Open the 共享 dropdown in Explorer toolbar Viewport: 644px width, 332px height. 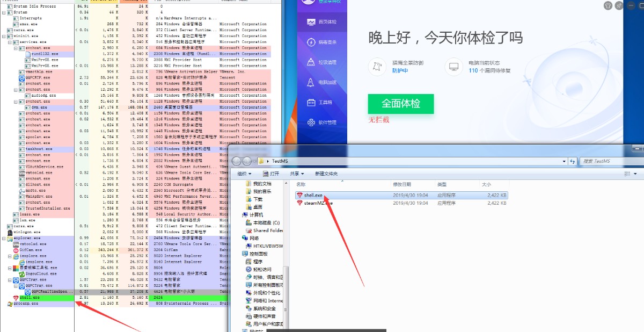coord(297,174)
